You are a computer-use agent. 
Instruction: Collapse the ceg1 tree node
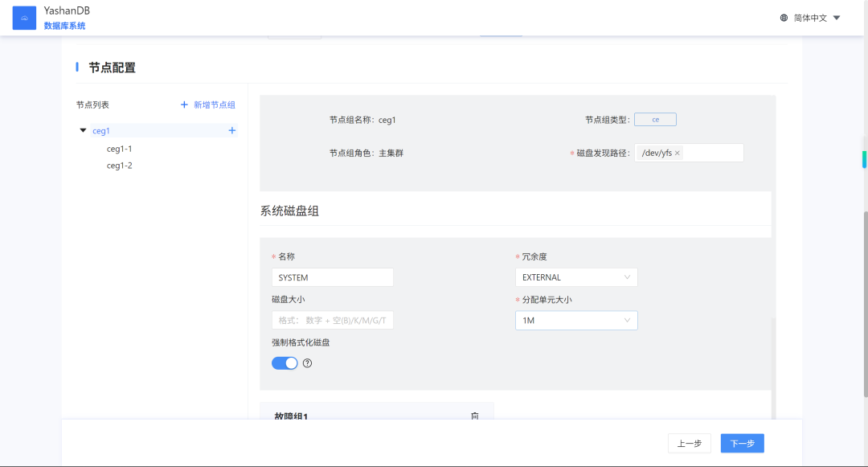coord(83,130)
